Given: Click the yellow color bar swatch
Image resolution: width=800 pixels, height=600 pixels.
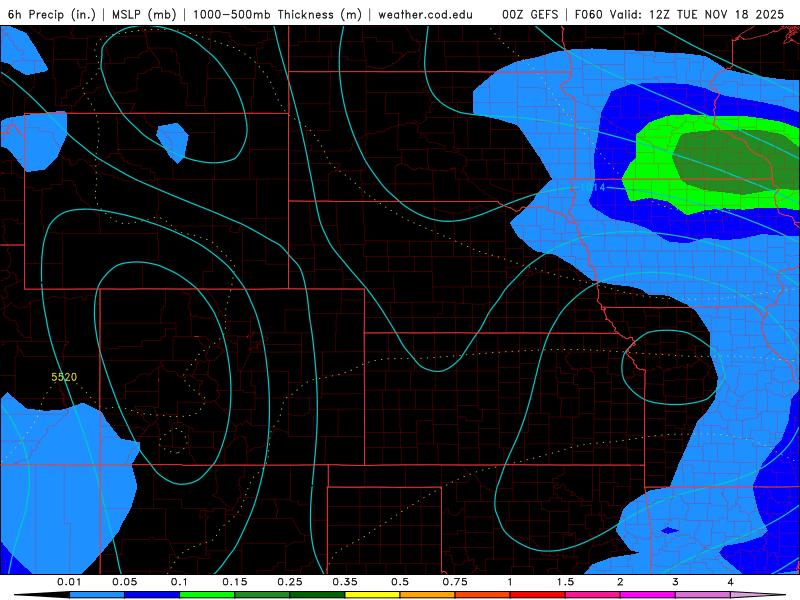Looking at the screenshot, I should coord(372,595).
